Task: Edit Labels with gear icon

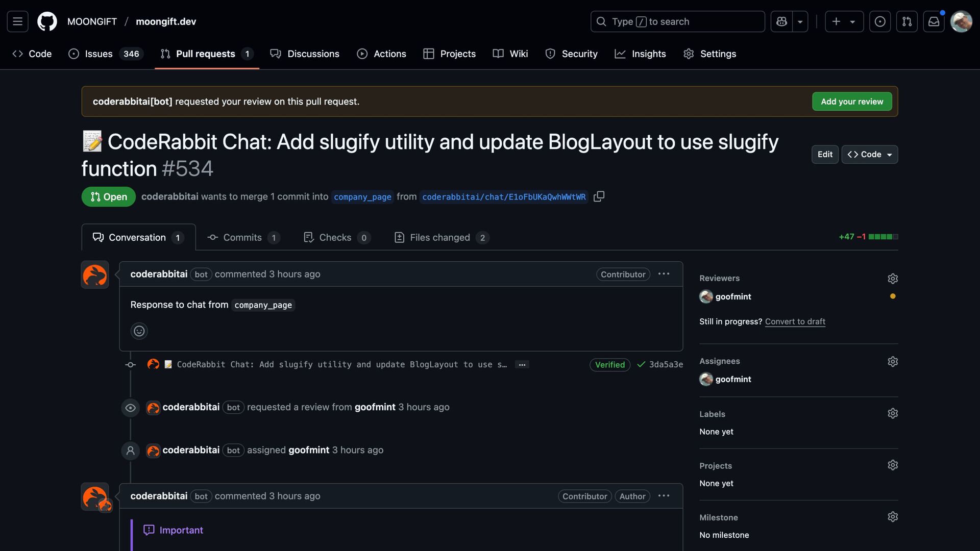Action: 892,414
